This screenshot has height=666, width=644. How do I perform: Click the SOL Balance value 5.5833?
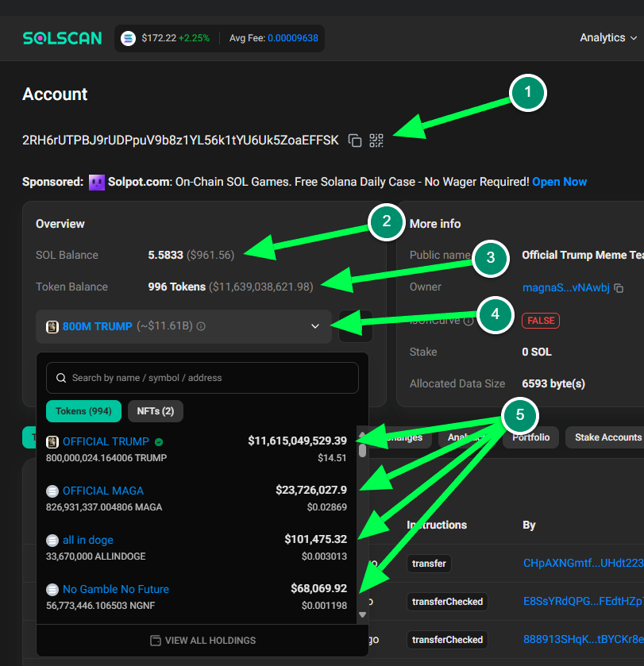pos(165,255)
